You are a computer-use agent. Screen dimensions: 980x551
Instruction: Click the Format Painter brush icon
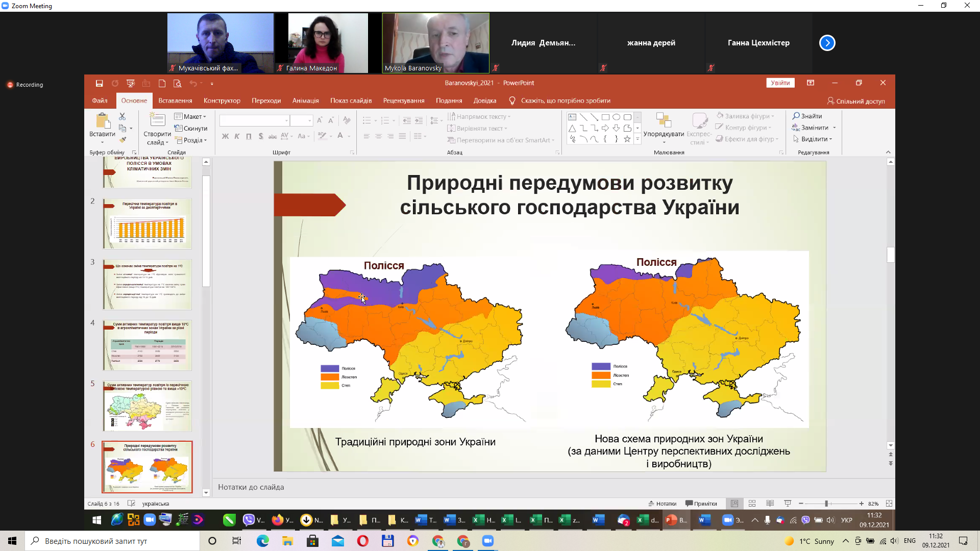122,140
